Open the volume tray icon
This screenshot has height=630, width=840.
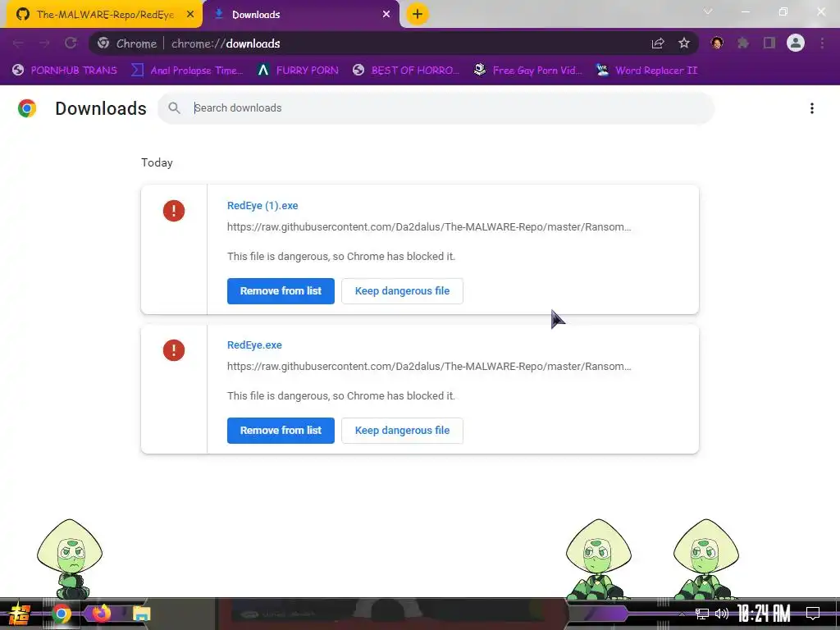tap(722, 614)
